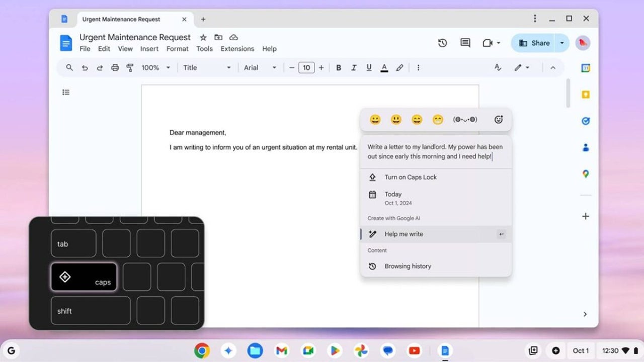
Task: Toggle italic formatting
Action: 354,67
